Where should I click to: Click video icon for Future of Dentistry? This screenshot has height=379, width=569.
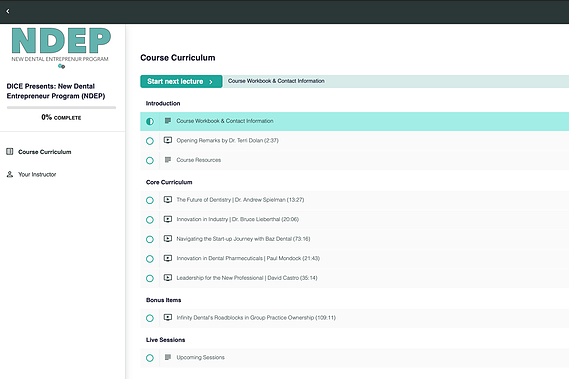point(168,199)
